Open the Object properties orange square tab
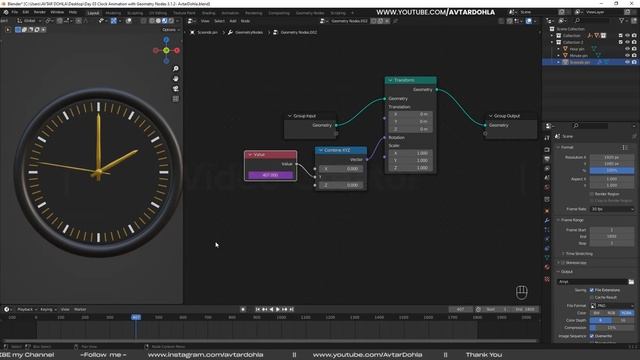640x360 pixels. coord(547,211)
